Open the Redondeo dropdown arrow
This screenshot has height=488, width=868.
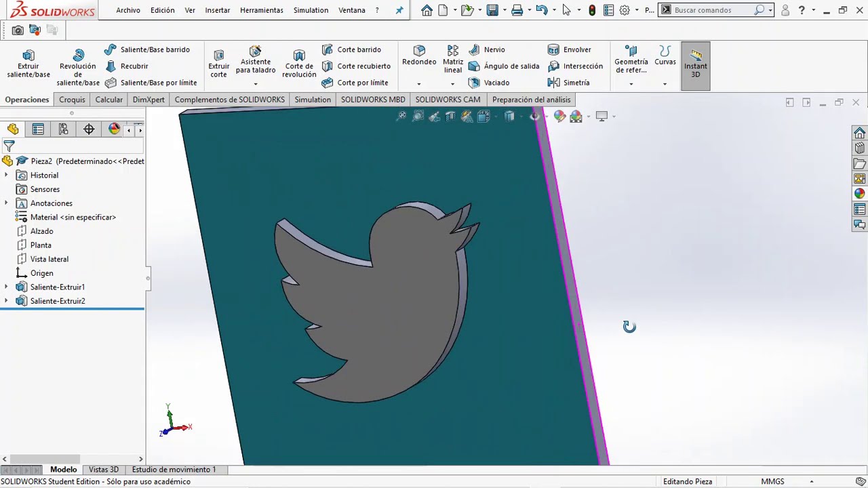419,84
